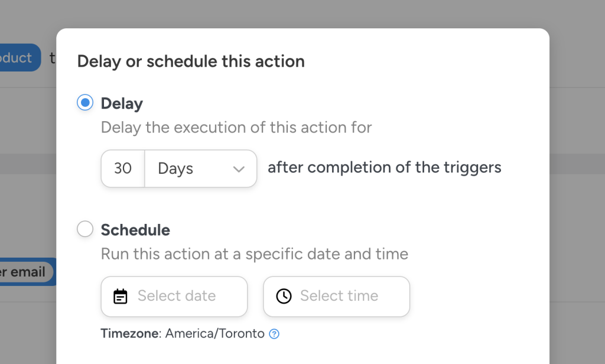Open the timezone help question mark icon
Screen dimensions: 605x364
[x=274, y=334]
